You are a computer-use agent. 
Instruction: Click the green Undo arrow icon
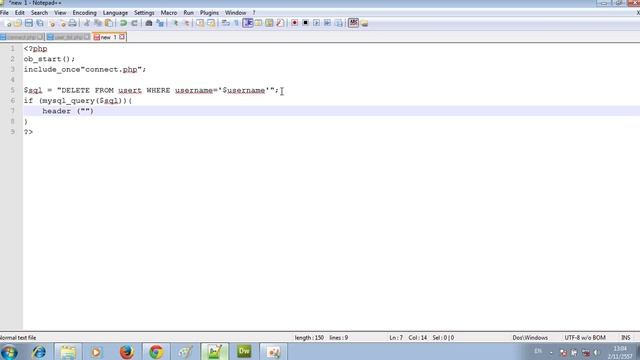point(123,23)
